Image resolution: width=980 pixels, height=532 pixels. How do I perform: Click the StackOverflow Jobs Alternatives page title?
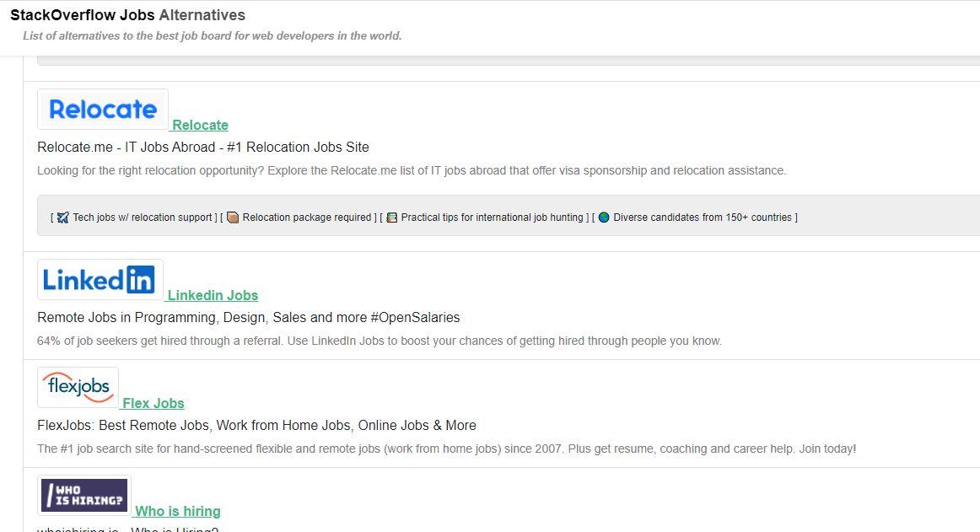(x=127, y=15)
